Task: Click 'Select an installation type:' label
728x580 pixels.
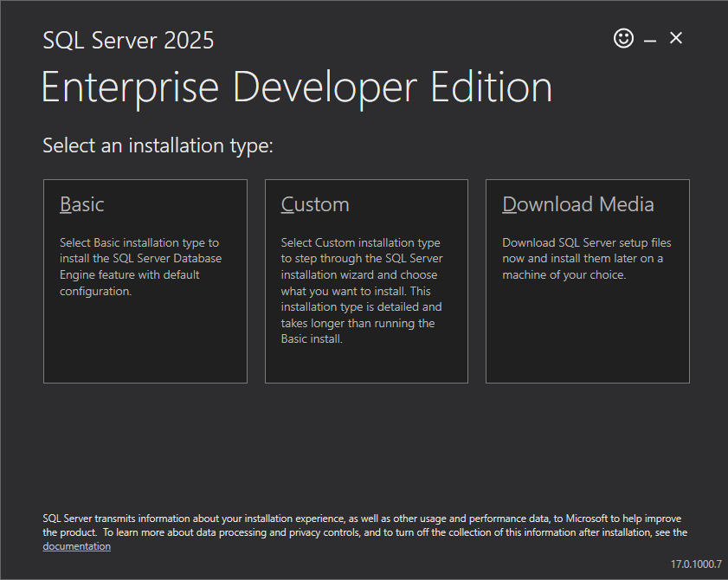Action: click(158, 145)
